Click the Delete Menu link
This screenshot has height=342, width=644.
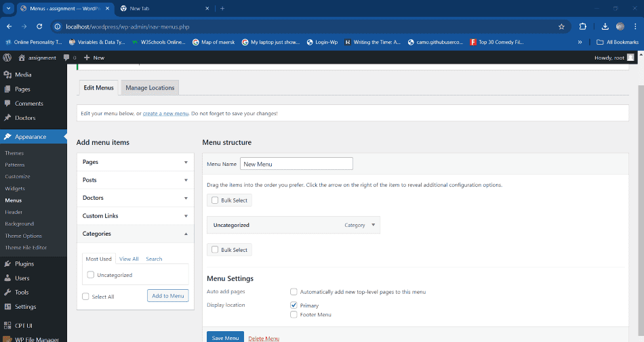[x=264, y=339]
